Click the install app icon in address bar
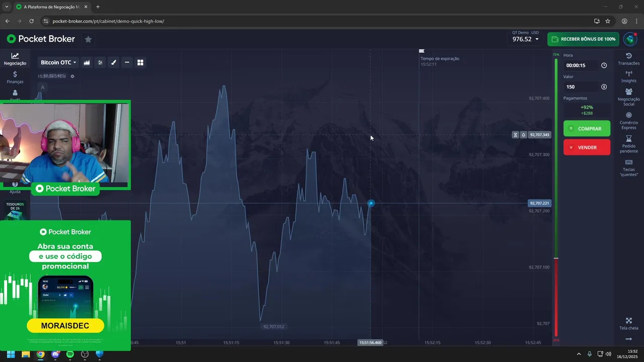 click(x=597, y=21)
